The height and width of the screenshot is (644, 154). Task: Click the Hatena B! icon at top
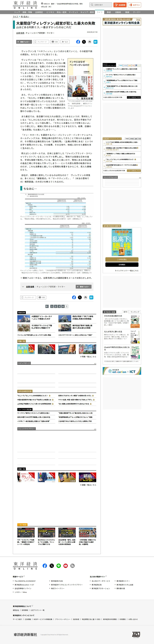[95, 42]
